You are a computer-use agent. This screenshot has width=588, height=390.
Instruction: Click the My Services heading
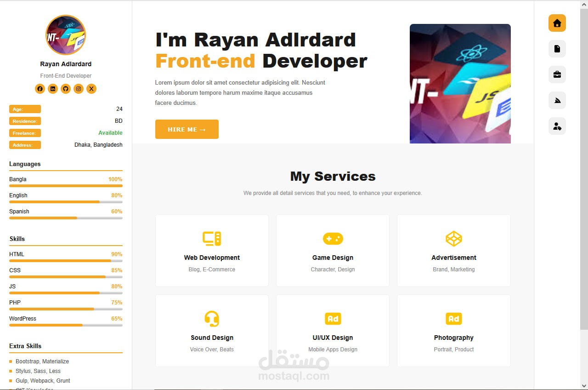pos(333,176)
